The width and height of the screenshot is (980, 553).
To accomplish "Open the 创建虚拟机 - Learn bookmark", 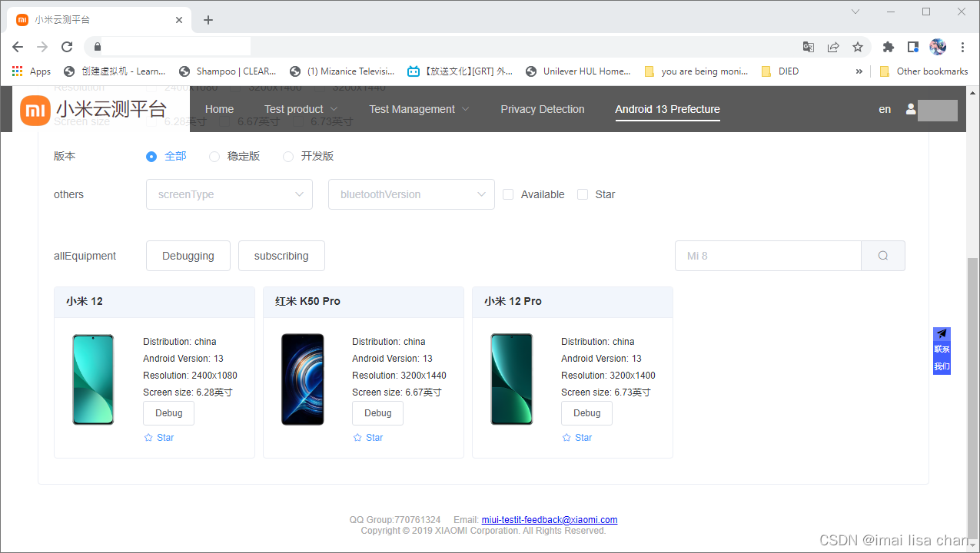I will 115,71.
